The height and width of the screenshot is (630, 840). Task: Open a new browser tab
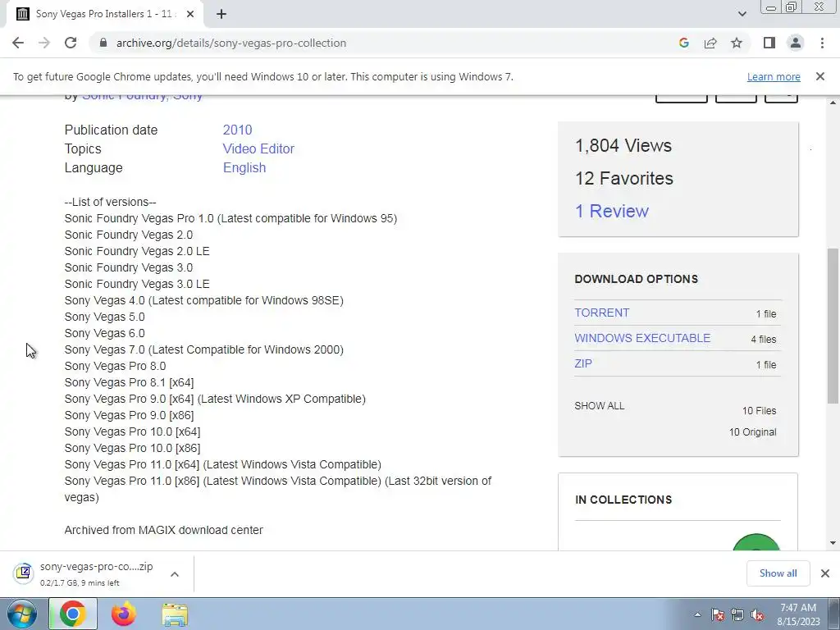pyautogui.click(x=221, y=14)
